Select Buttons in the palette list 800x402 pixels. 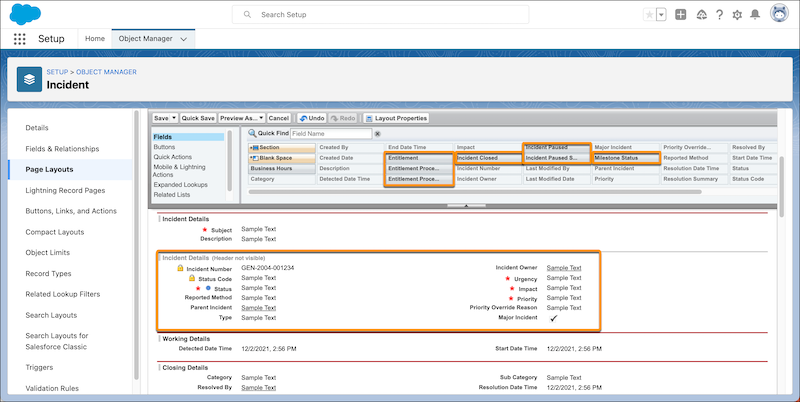[164, 147]
